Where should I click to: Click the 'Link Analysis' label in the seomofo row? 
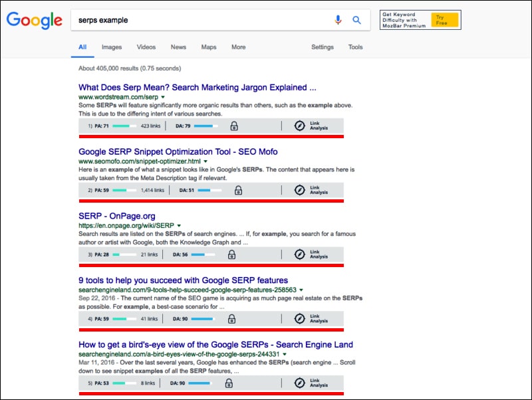319,190
